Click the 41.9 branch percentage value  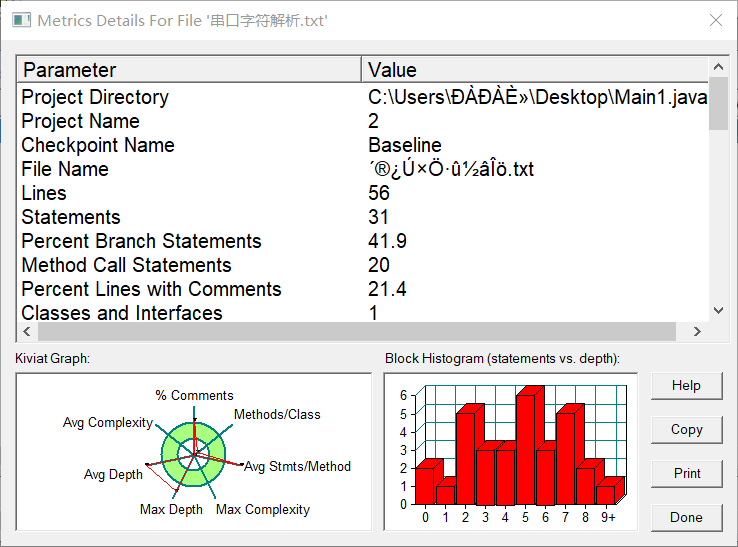tap(387, 241)
